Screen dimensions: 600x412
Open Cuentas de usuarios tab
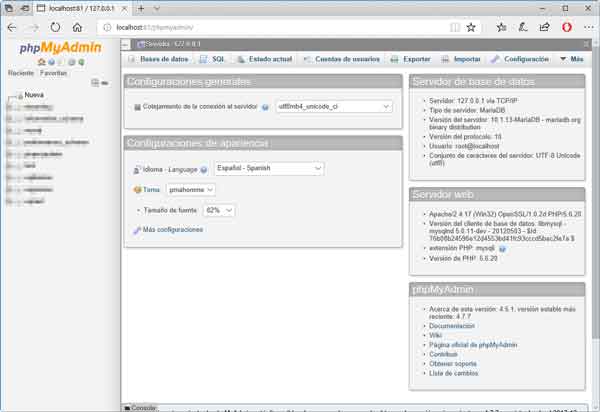[x=342, y=59]
